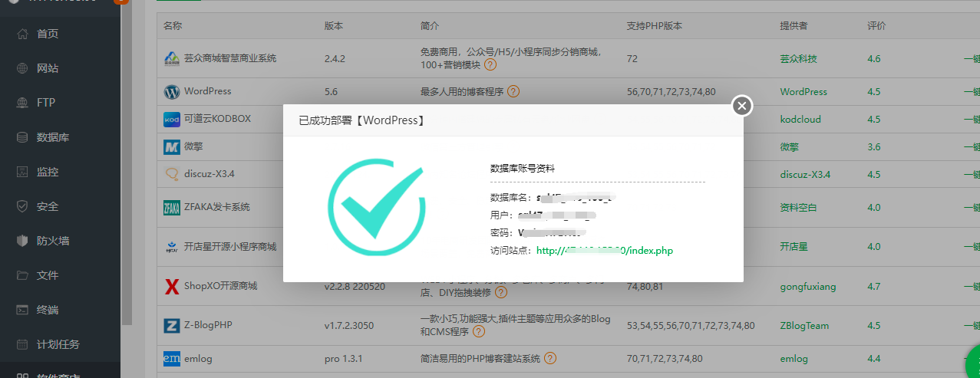This screenshot has height=378, width=980.
Task: Click the WordPress logo icon
Action: click(172, 91)
